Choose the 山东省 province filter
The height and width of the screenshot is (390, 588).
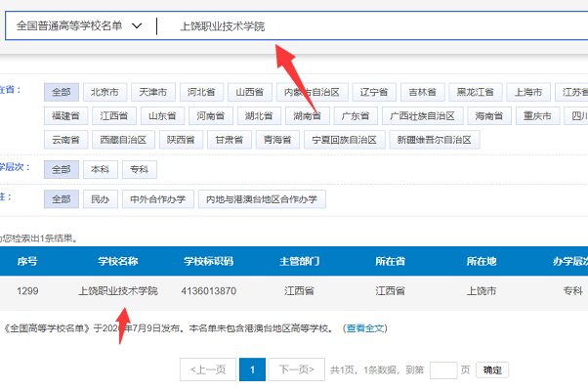click(162, 116)
